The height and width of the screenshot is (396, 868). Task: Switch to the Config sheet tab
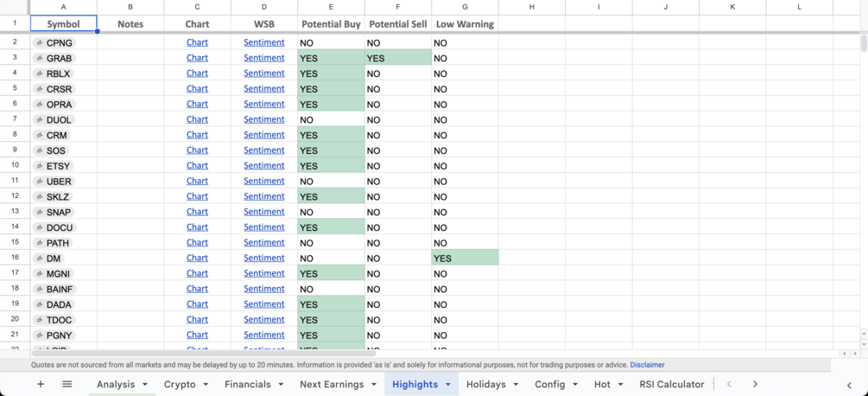point(549,385)
